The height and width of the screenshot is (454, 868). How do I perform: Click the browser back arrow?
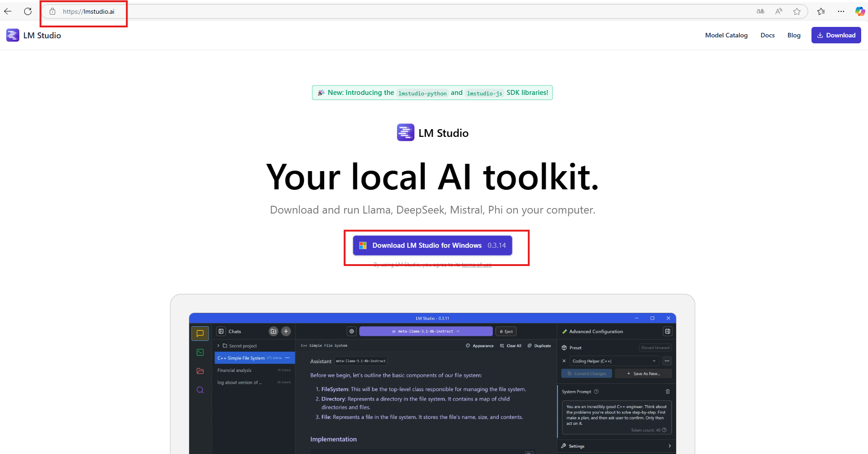tap(8, 11)
